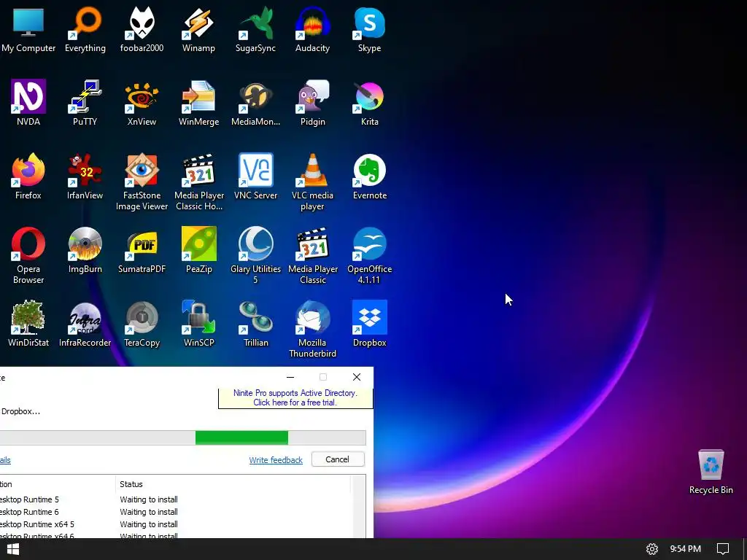Select the MediaMonkey icon
Screen dimensions: 747x560
[x=255, y=103]
